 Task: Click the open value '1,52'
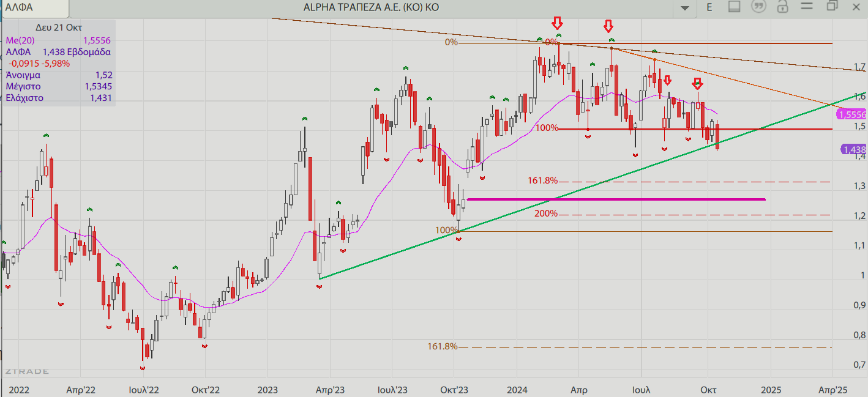(x=103, y=75)
